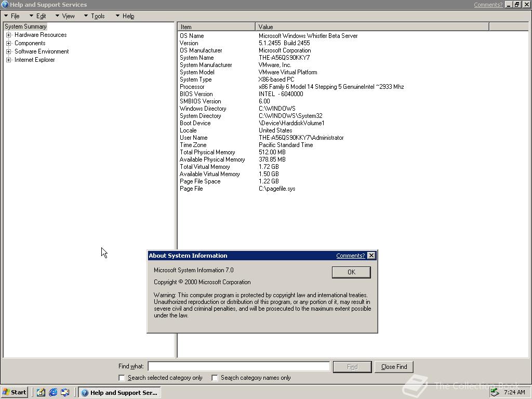Click the value 512.00 MB
Image resolution: width=532 pixels, height=399 pixels.
point(272,152)
